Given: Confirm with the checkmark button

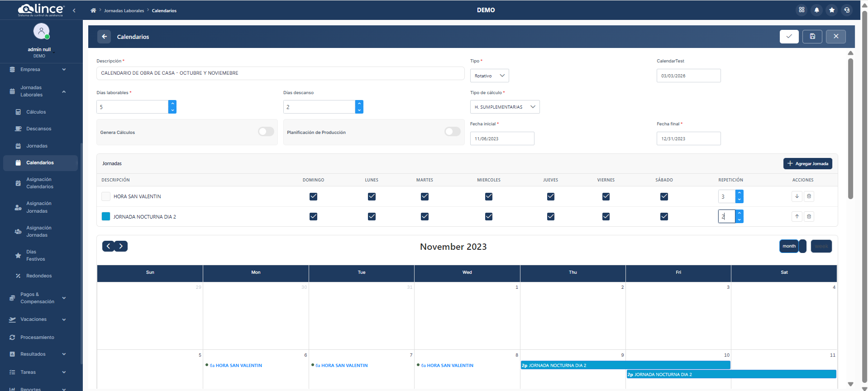Looking at the screenshot, I should [x=789, y=37].
